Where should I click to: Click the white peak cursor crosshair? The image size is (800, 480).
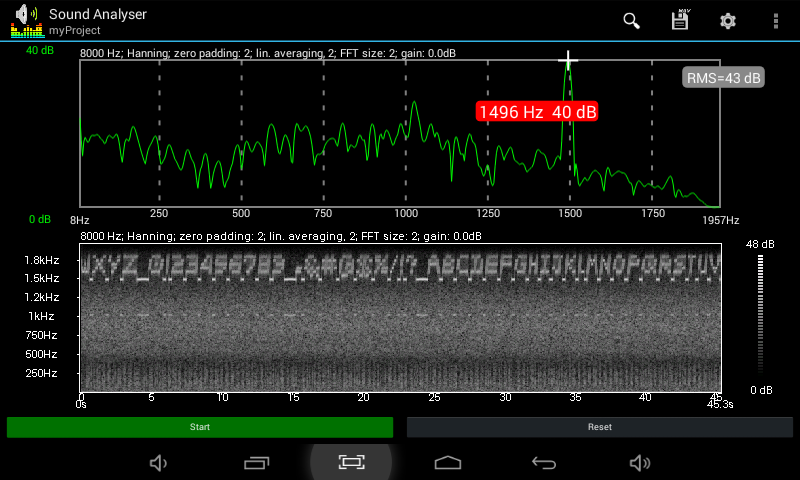[568, 61]
